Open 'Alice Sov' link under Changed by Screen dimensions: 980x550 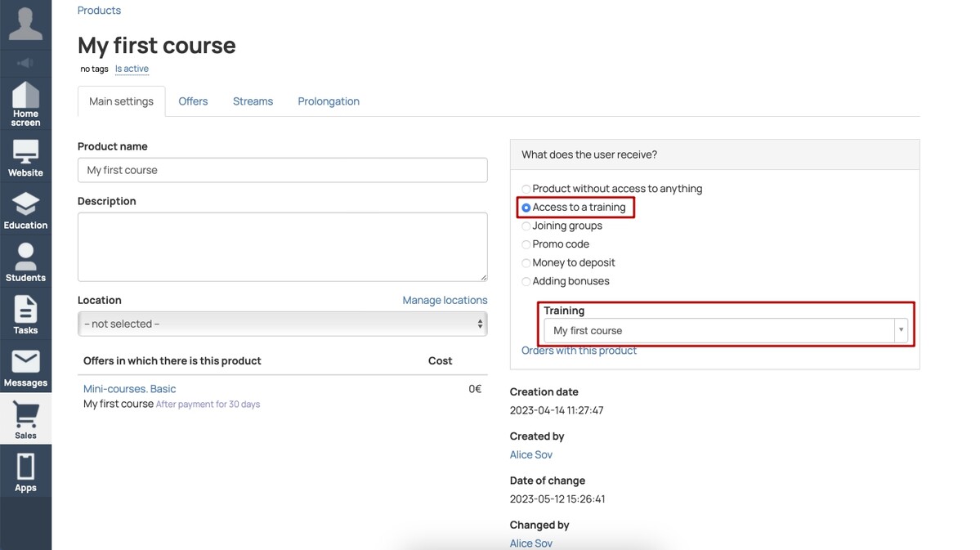(x=531, y=543)
